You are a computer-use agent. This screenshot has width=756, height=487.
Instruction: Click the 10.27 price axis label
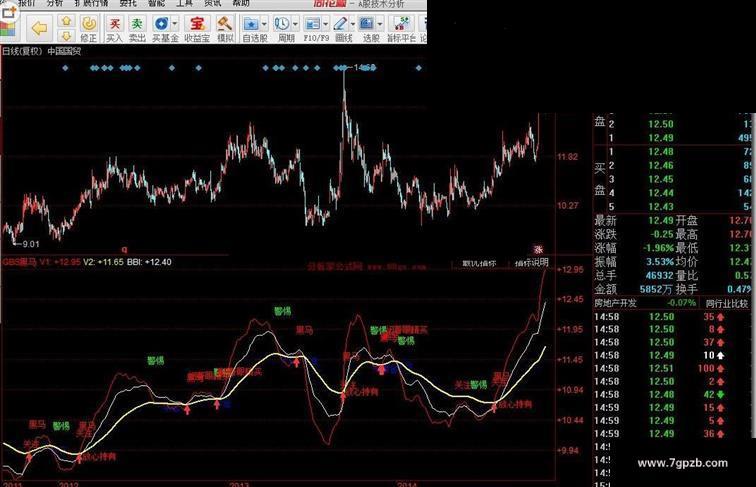[567, 206]
